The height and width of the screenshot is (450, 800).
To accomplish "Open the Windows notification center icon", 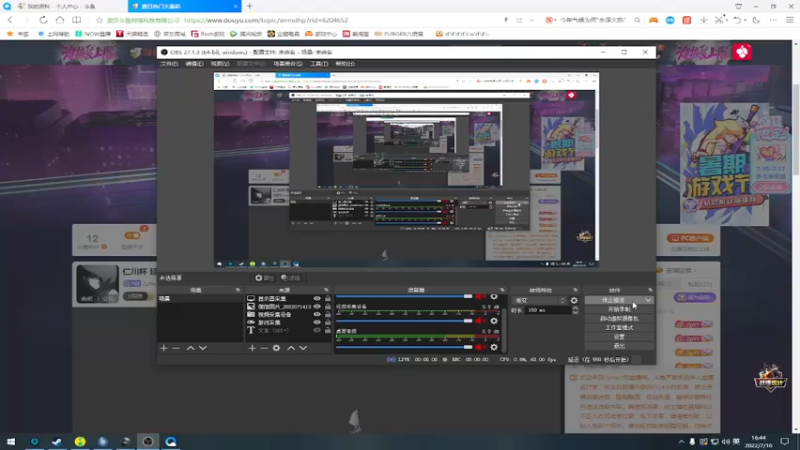I will 785,441.
